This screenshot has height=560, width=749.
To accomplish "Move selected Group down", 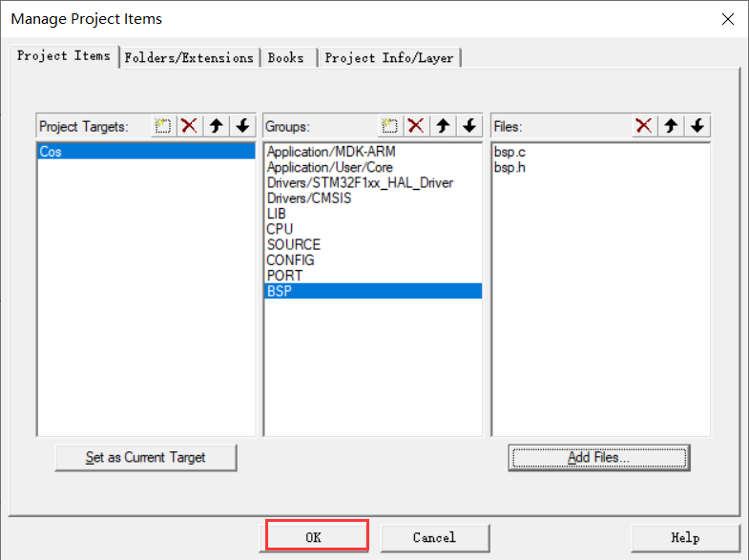I will pyautogui.click(x=469, y=126).
